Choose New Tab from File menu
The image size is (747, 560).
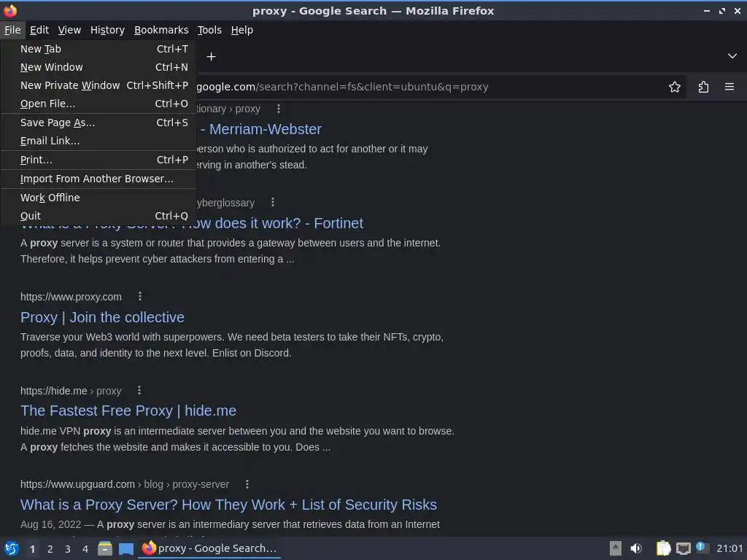(98, 49)
